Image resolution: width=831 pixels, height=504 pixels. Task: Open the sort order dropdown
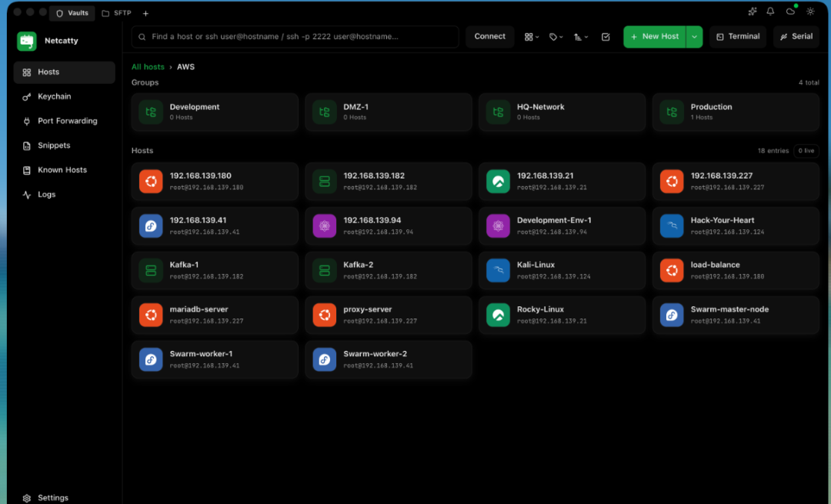(x=581, y=37)
